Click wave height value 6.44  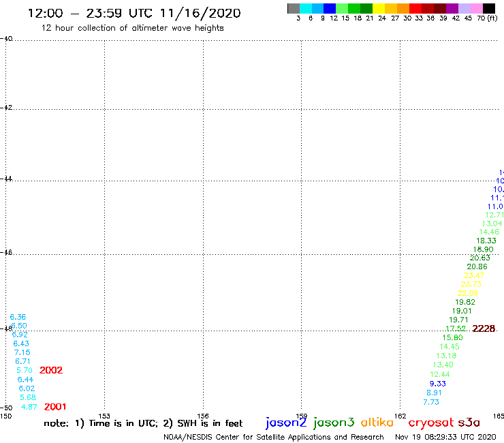[25, 380]
